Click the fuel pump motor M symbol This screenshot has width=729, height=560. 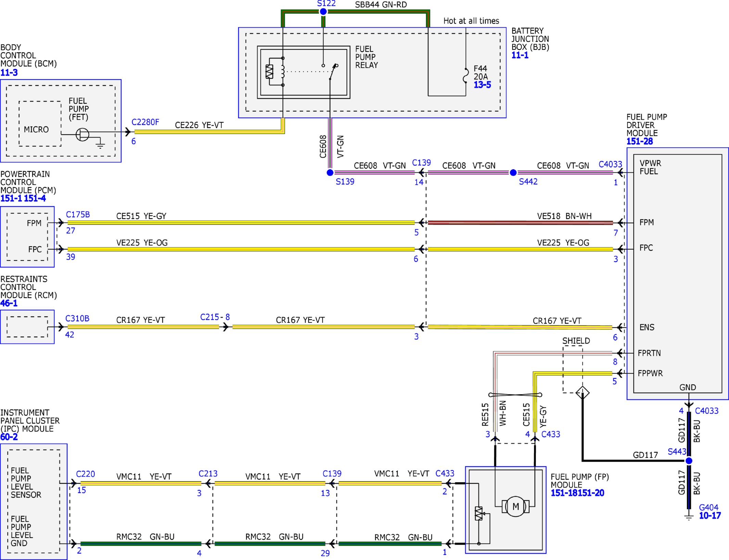[515, 507]
